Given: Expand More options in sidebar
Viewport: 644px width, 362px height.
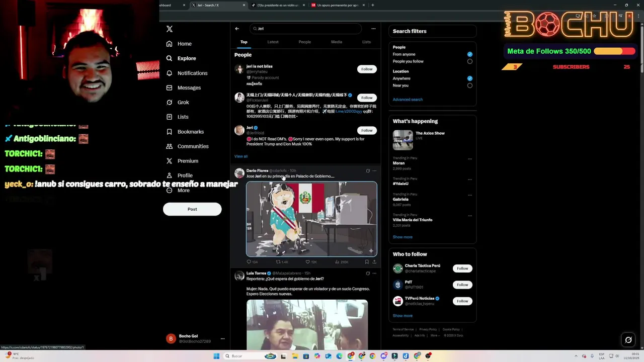Looking at the screenshot, I should [178, 191].
